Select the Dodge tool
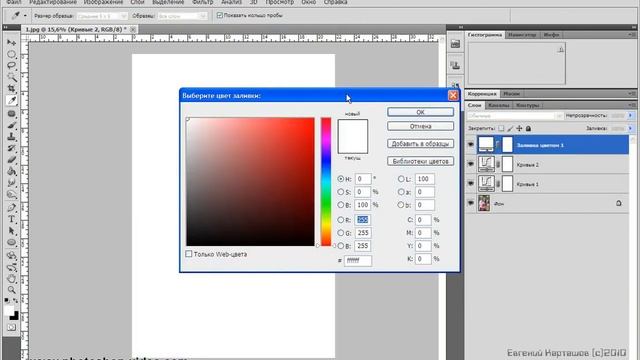 click(x=11, y=195)
